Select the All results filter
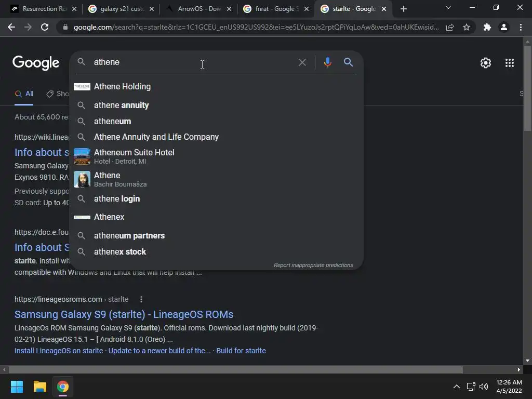 24,94
